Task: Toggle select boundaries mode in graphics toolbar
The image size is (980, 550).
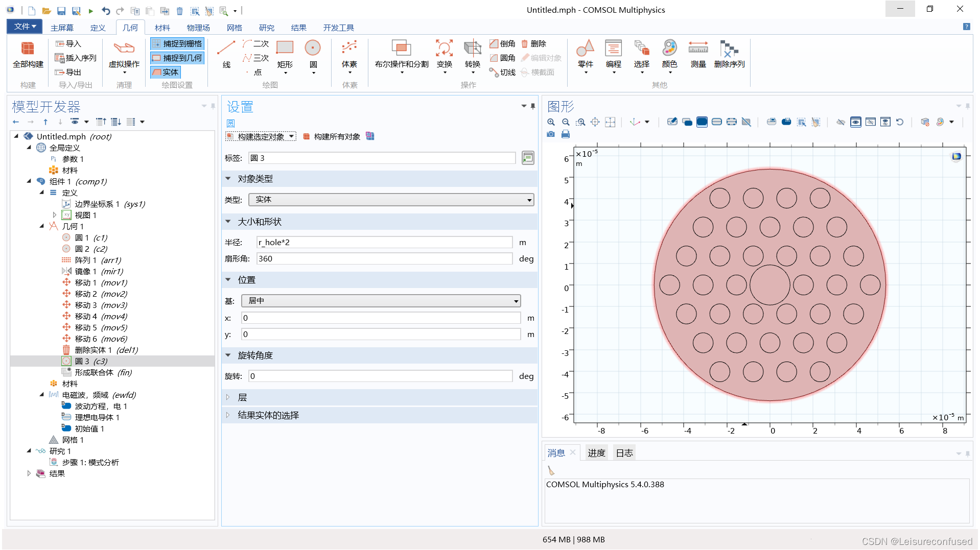Action: point(717,122)
